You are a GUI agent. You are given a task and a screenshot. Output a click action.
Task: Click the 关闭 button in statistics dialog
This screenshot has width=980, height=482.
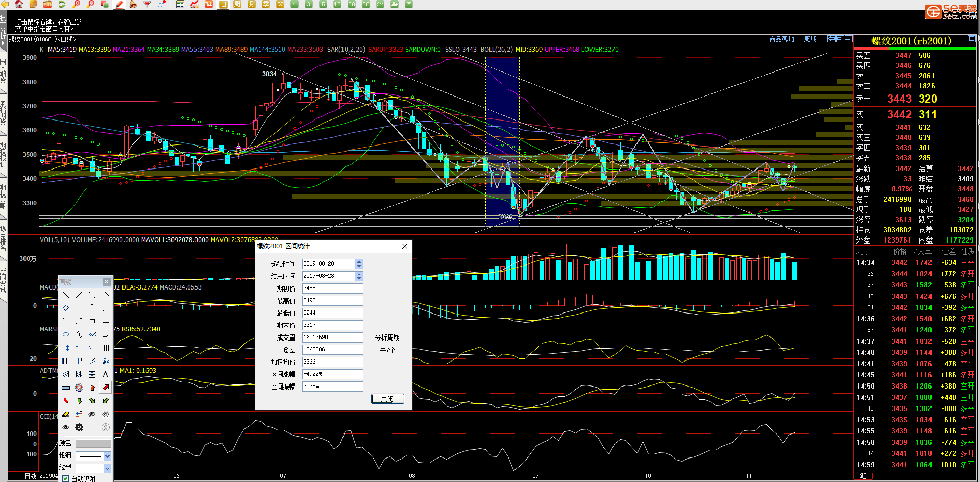[x=387, y=399]
